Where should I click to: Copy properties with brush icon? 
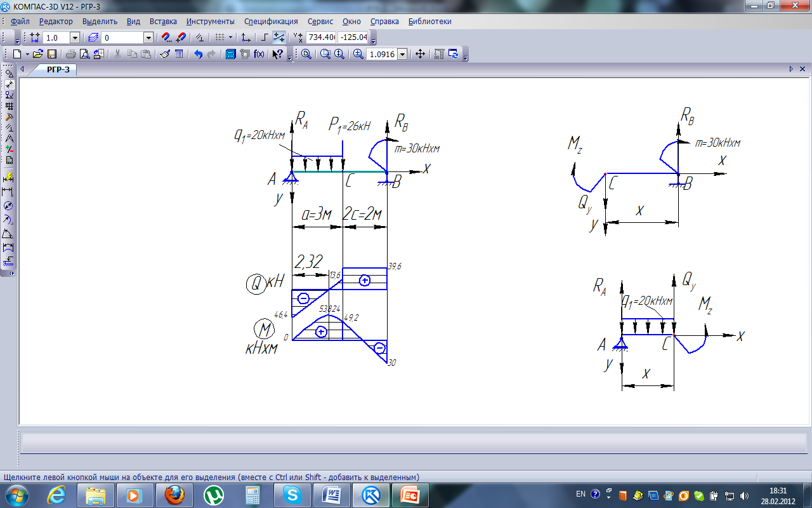click(164, 55)
